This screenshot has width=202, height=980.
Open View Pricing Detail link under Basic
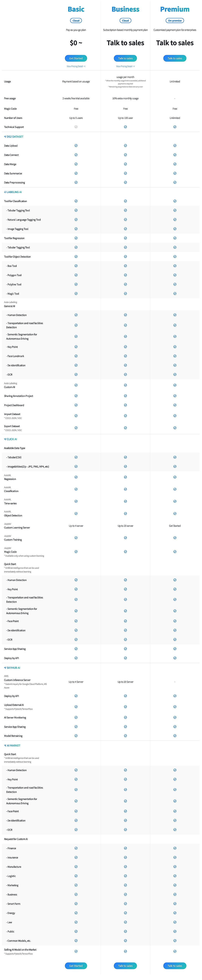click(76, 66)
